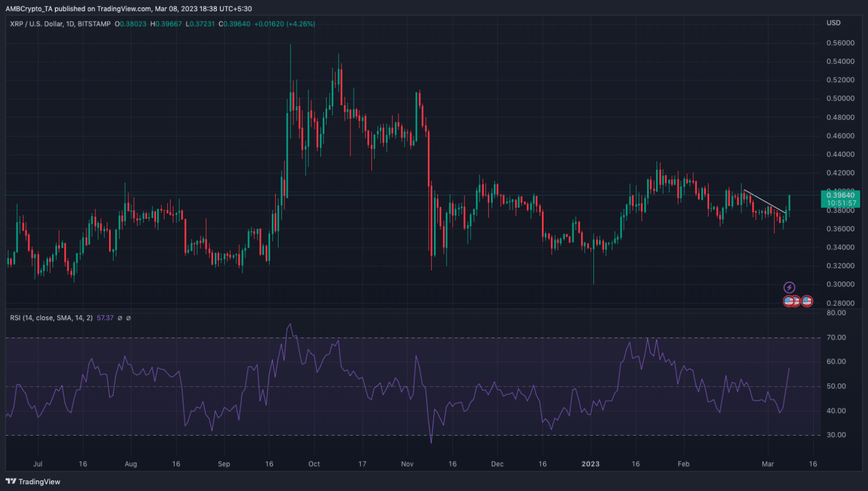This screenshot has width=868, height=491.
Task: Select the XRP / U.S. Dollar symbol name
Action: tap(36, 24)
